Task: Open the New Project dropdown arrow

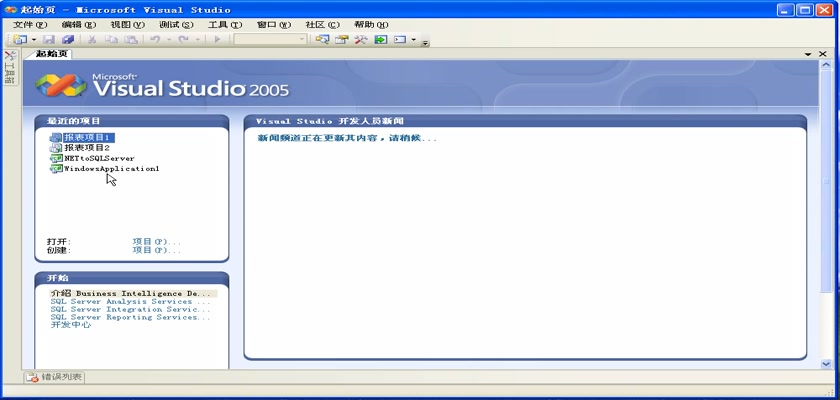Action: click(x=34, y=40)
